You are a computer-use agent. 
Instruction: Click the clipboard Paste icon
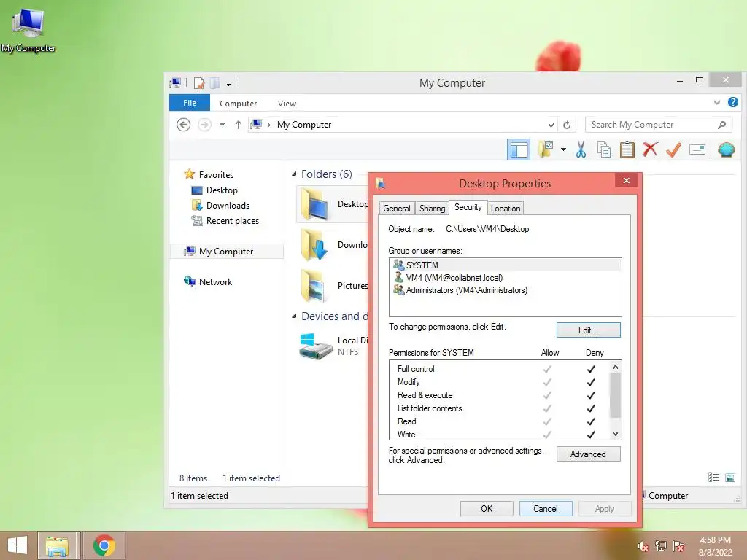click(627, 149)
